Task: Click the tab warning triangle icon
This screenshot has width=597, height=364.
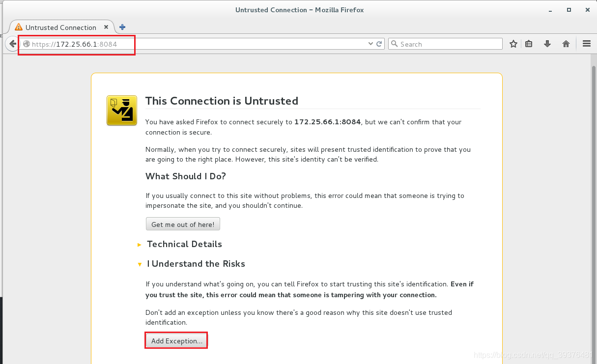Action: click(19, 27)
